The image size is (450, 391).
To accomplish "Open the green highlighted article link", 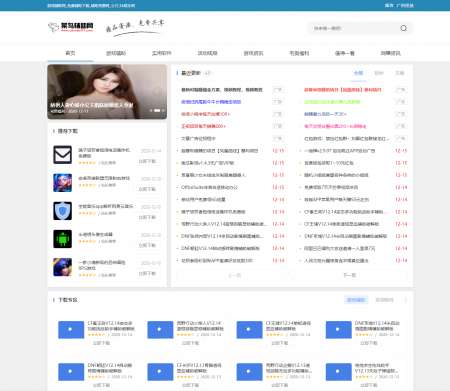I will click(x=332, y=102).
